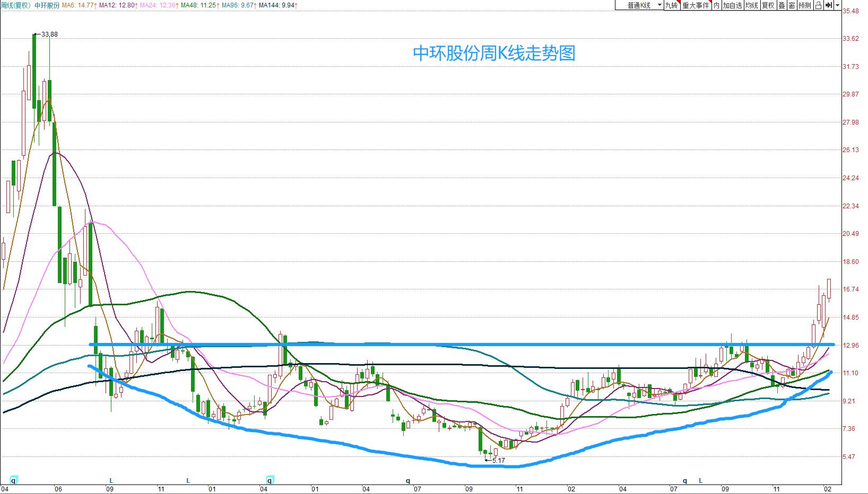
Task: Click the 24.24 price axis label
Action: (850, 178)
